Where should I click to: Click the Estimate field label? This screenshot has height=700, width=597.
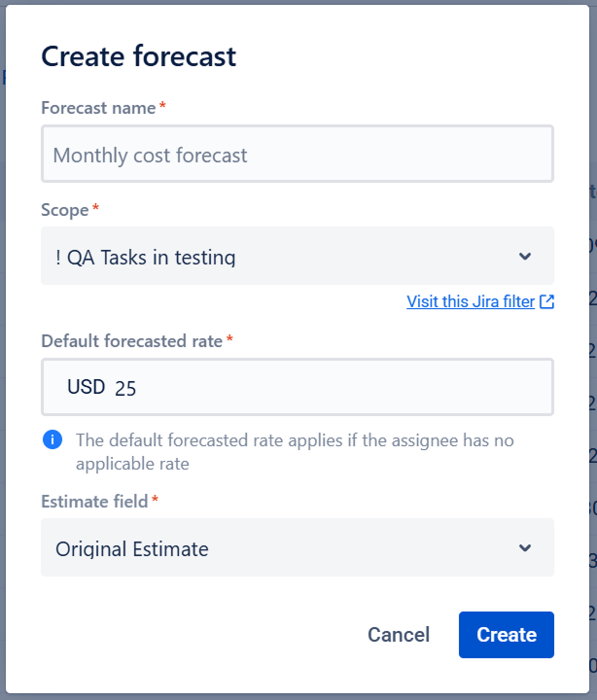click(94, 502)
